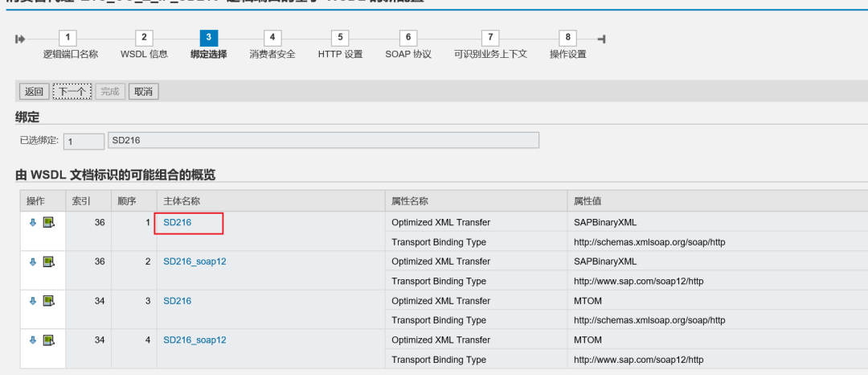This screenshot has width=868, height=375.
Task: Click index 36 in order 2 row
Action: tap(100, 262)
